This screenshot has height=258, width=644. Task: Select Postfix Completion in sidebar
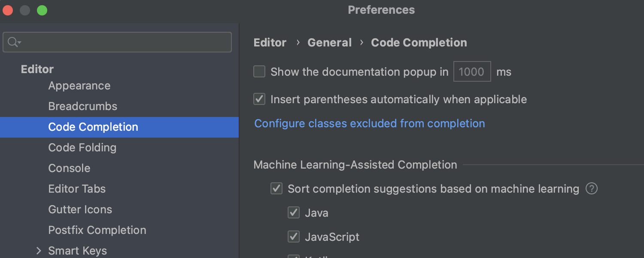(97, 230)
